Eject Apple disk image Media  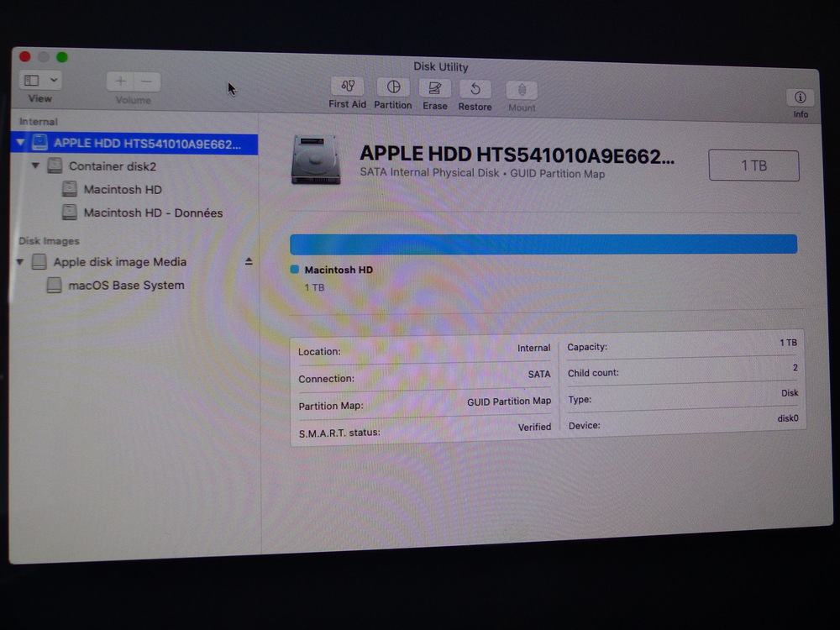249,261
